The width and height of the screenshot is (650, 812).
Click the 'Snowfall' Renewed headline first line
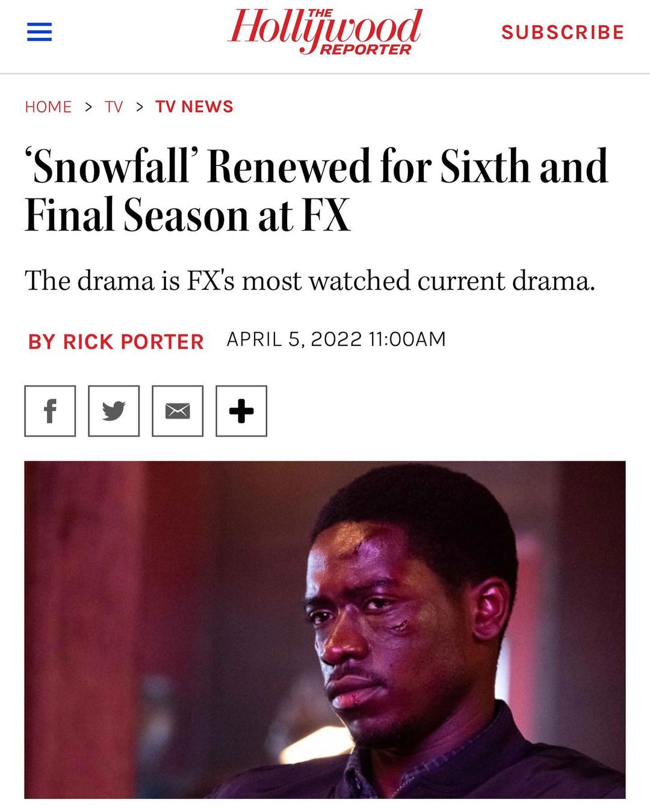(x=317, y=166)
